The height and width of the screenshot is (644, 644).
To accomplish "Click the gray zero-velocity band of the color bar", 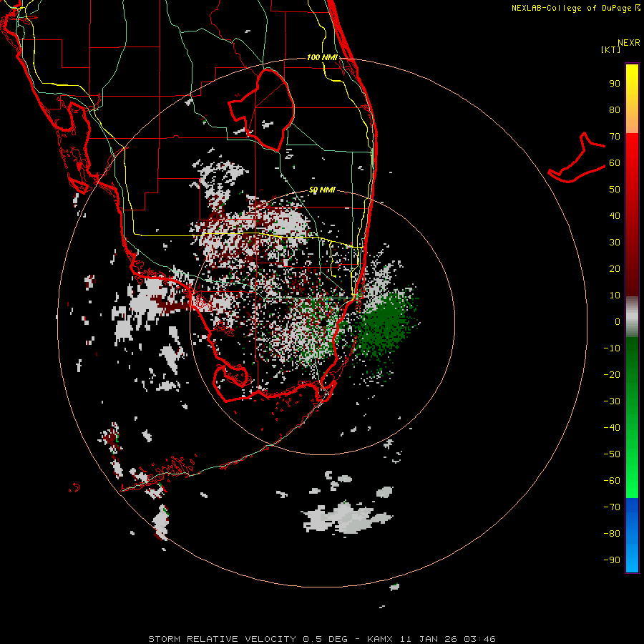I will pyautogui.click(x=632, y=317).
